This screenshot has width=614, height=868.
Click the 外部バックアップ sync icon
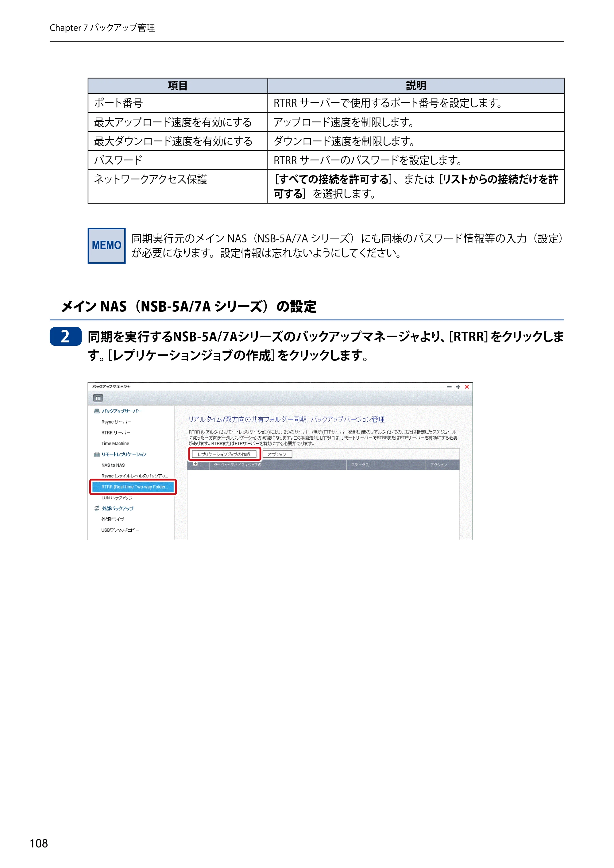point(97,508)
